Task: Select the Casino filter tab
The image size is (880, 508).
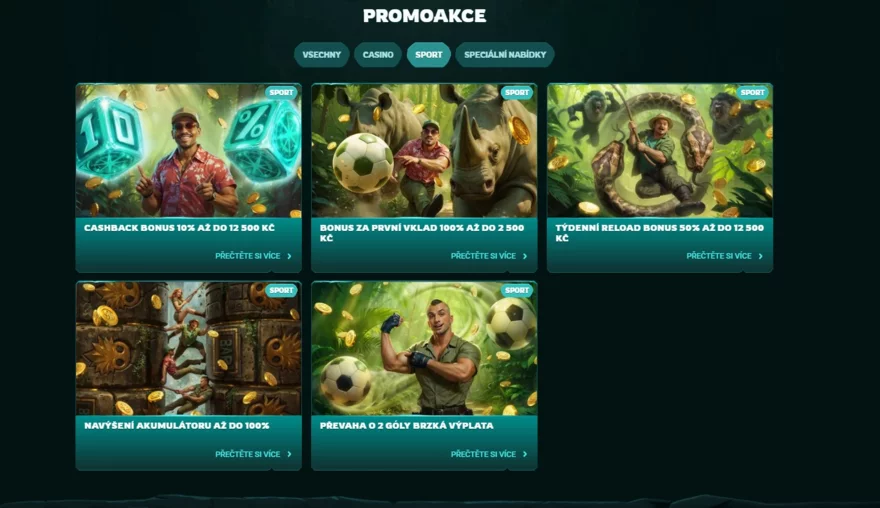Action: click(x=378, y=55)
